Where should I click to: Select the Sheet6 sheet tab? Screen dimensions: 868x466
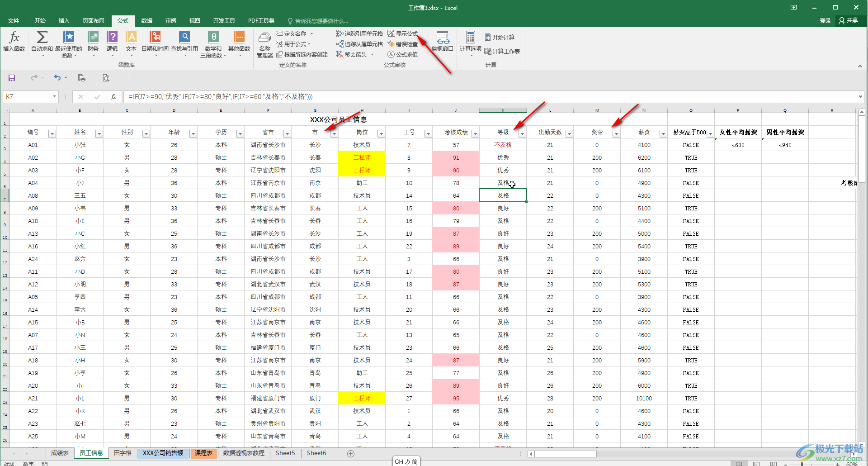[x=316, y=453]
